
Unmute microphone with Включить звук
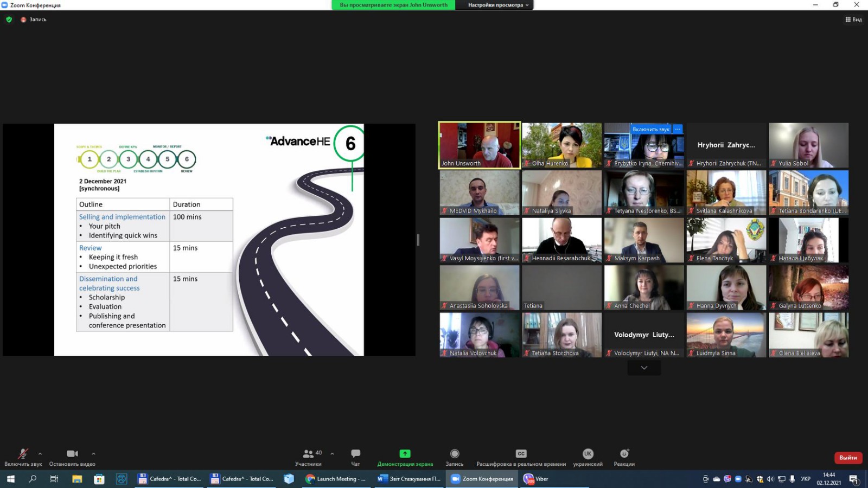pos(23,454)
